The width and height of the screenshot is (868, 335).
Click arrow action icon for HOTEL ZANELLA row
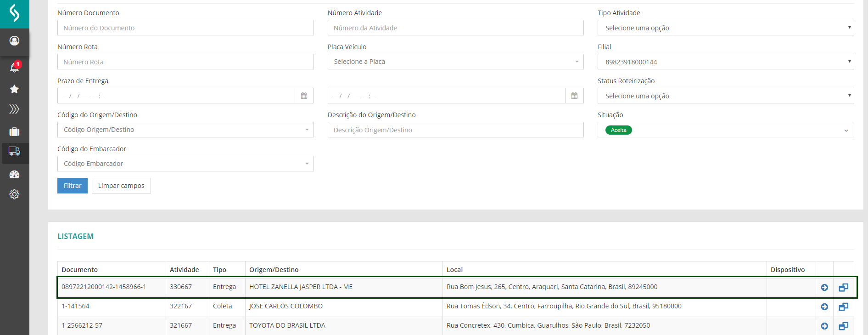(824, 287)
